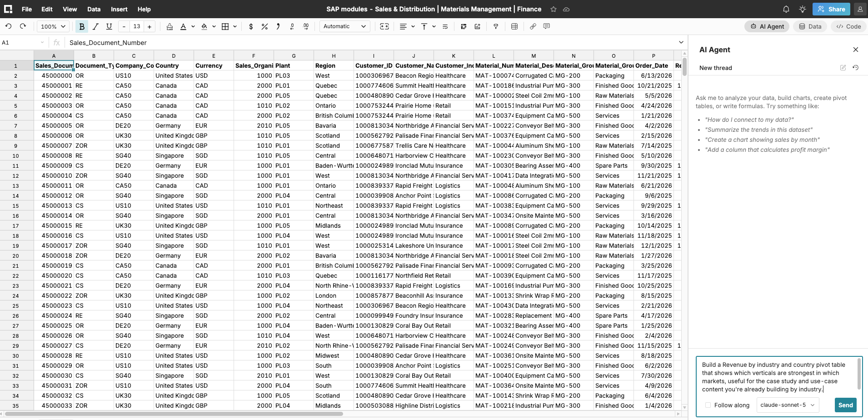Image resolution: width=868 pixels, height=420 pixels.
Task: Click the merge cells icon
Action: (384, 26)
